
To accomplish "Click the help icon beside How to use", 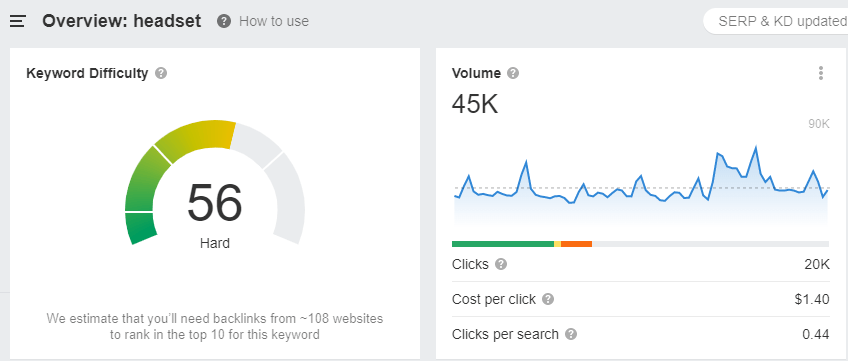I will [224, 22].
